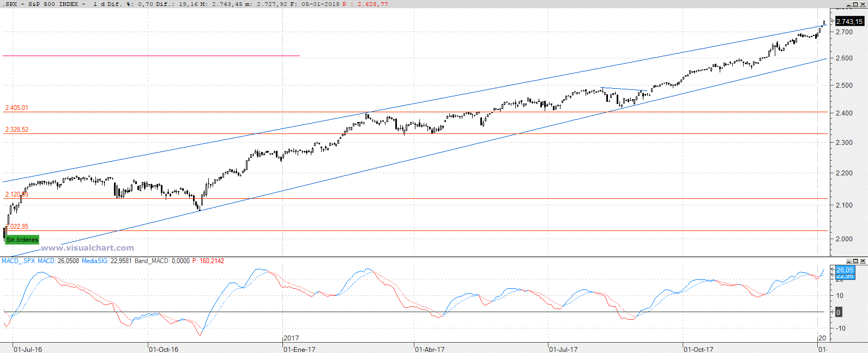Maximize the S&P 500 price panel

click(x=855, y=5)
